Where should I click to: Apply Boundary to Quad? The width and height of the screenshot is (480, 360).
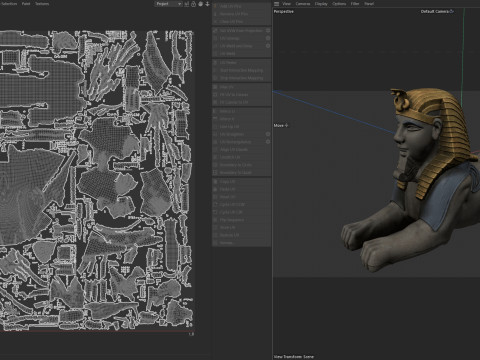[242, 172]
